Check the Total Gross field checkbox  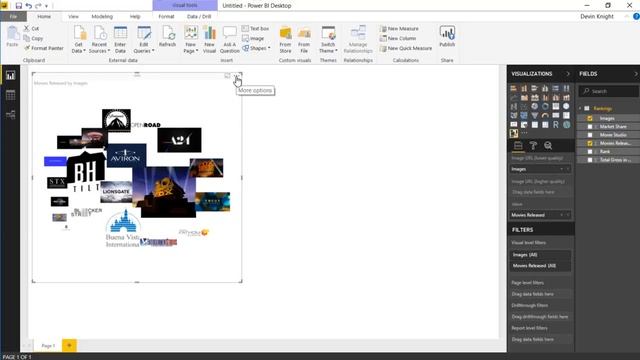click(590, 160)
